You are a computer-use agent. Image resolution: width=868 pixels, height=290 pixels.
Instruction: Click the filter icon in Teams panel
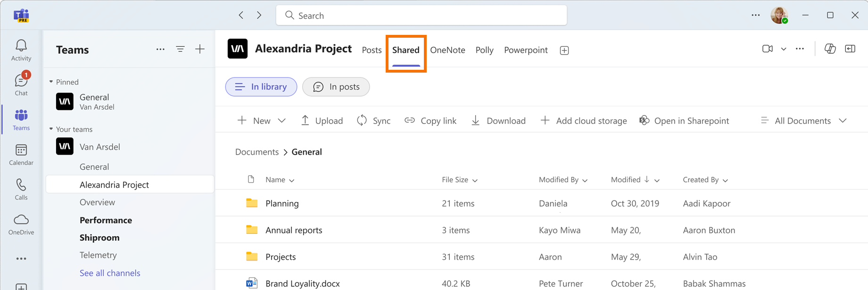[180, 49]
